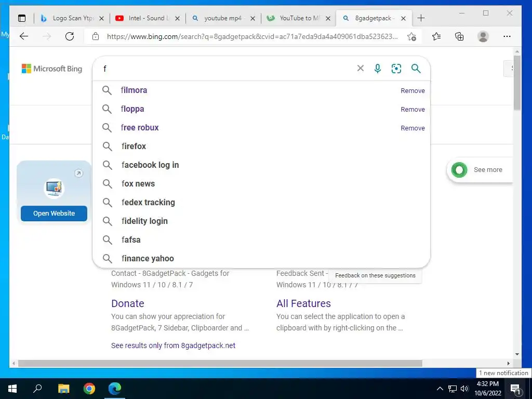
Task: Go back to previous page
Action: coord(24,36)
